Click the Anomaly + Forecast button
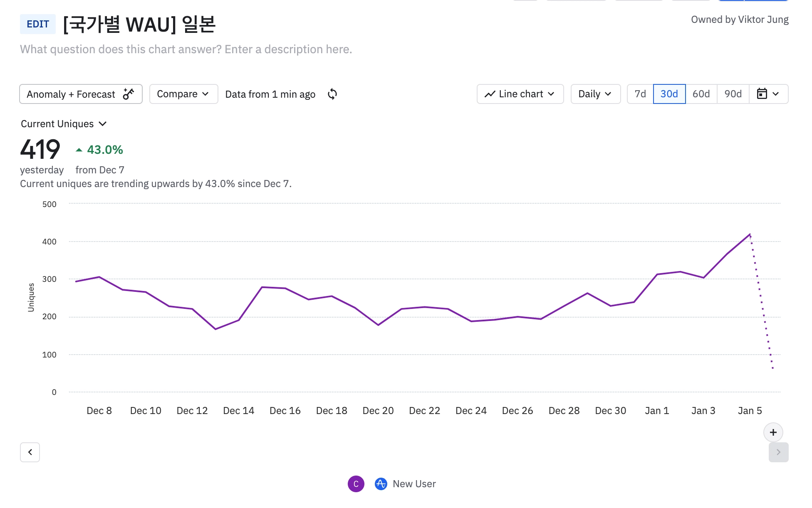 pos(71,94)
